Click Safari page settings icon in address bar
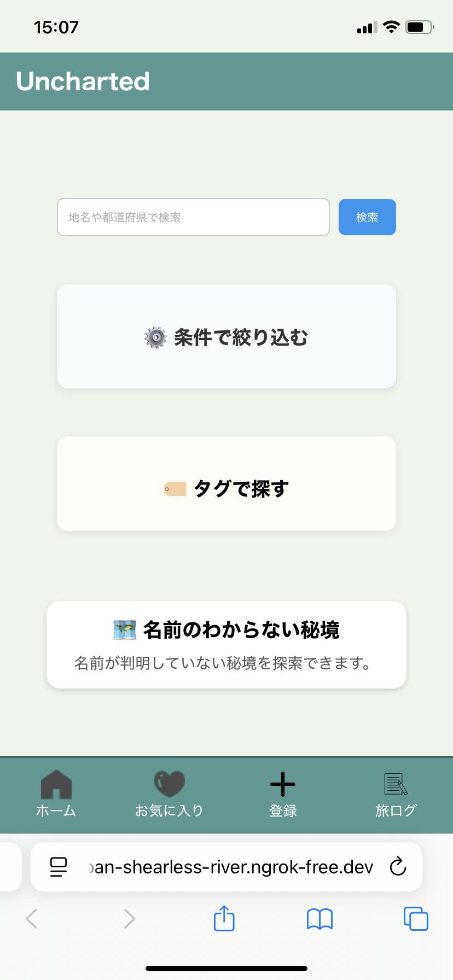453x980 pixels. (59, 867)
